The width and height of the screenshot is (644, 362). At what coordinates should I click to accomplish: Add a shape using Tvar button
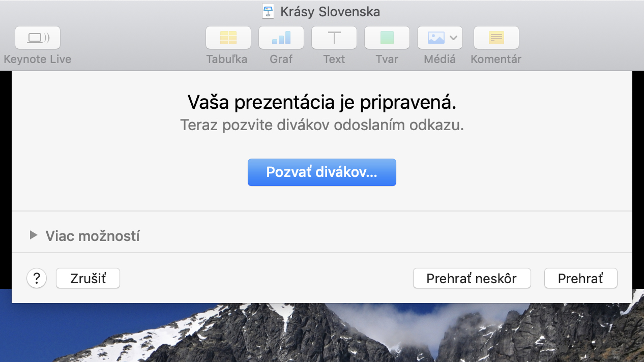(x=387, y=38)
